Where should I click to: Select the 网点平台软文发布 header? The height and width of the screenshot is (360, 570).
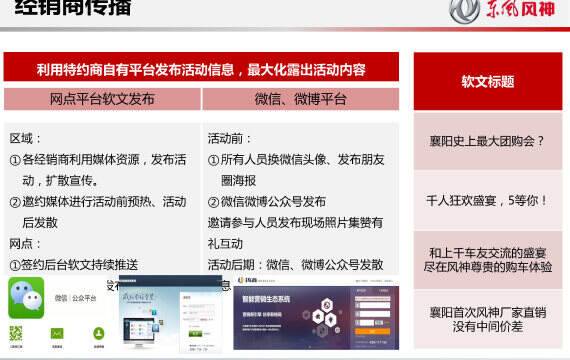coord(102,99)
